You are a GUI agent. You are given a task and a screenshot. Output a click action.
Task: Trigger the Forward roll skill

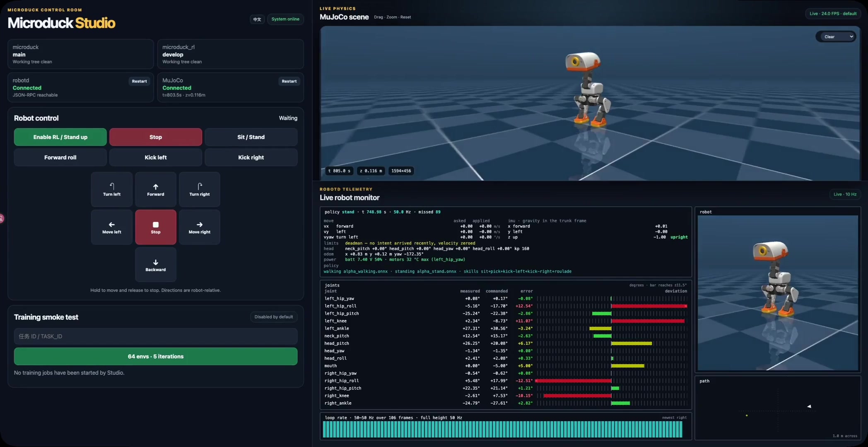60,157
